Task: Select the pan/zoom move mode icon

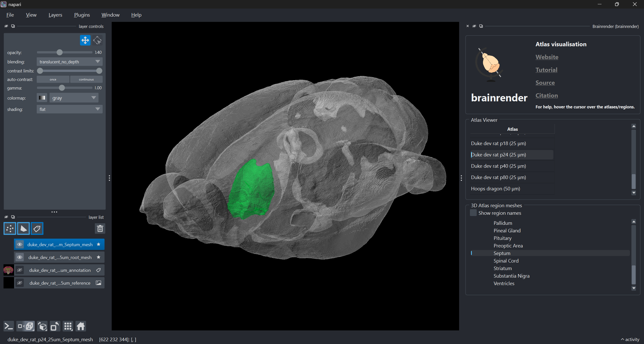Action: (x=85, y=40)
